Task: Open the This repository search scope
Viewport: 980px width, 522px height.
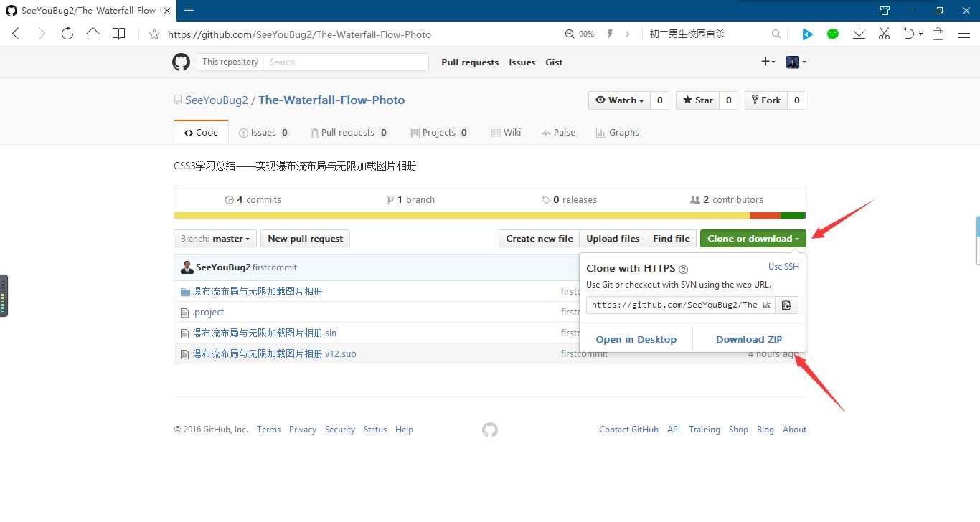Action: (230, 62)
